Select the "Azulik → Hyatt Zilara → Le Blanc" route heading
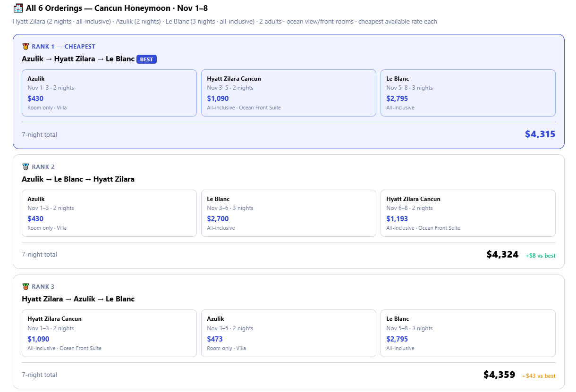 tap(78, 59)
